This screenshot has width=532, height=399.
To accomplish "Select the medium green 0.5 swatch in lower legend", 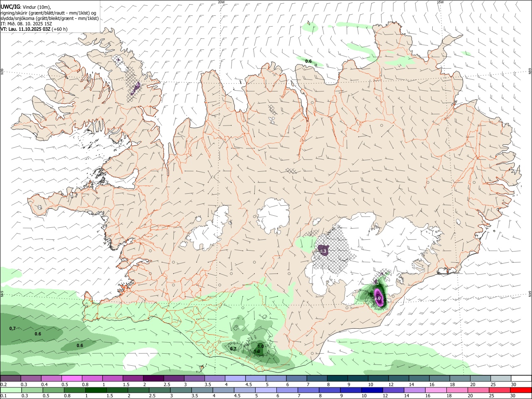I will (53, 390).
